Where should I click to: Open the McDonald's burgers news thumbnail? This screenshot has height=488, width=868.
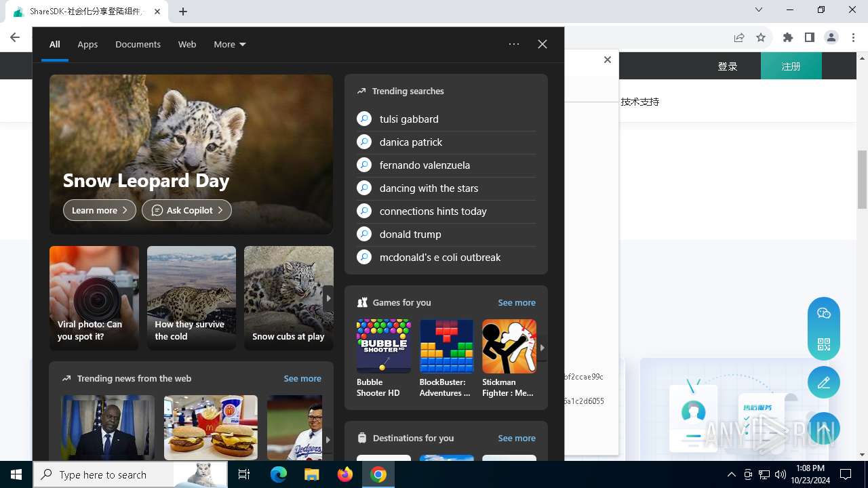(211, 428)
